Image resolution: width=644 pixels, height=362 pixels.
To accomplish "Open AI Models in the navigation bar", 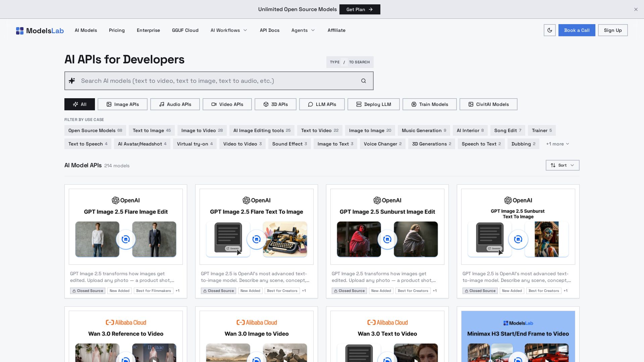I will (x=86, y=30).
